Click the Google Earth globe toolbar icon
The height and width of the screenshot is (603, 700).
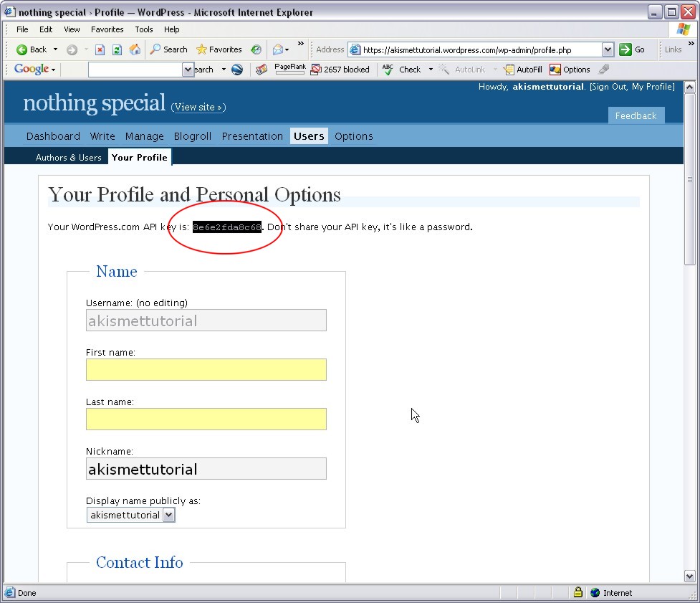click(237, 70)
